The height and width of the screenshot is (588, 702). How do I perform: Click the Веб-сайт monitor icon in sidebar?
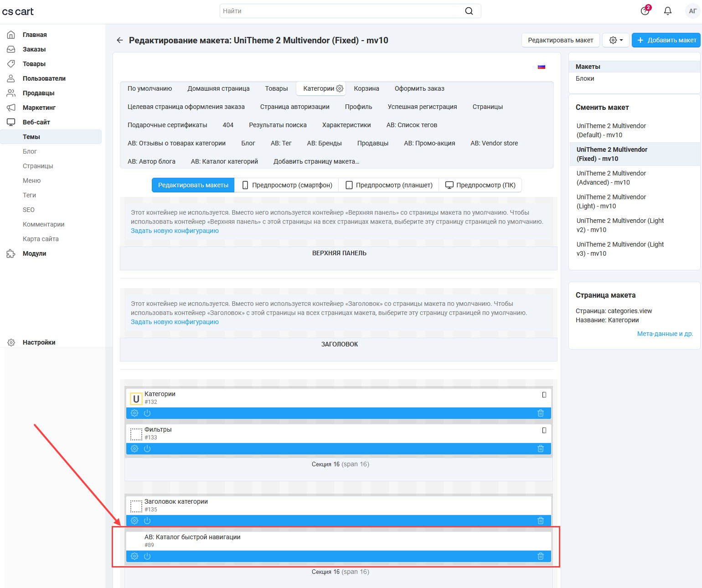(x=11, y=122)
